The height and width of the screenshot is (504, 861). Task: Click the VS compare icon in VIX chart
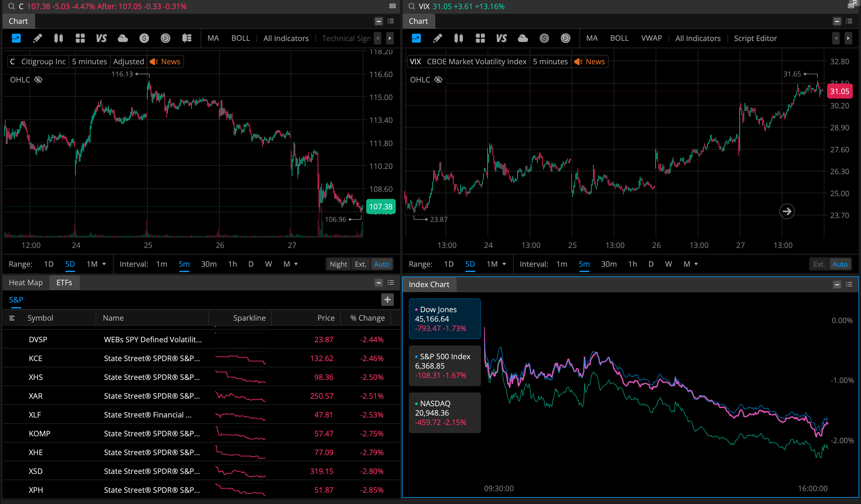(x=501, y=38)
